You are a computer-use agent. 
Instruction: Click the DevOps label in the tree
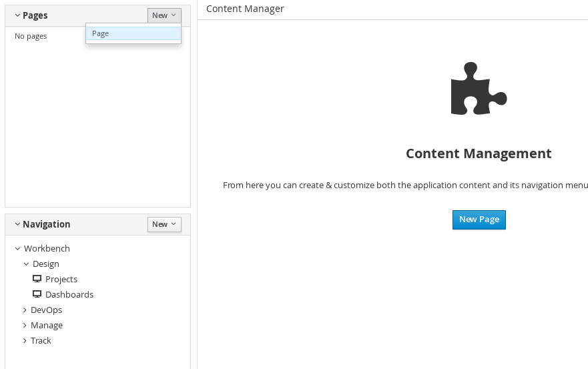point(46,310)
